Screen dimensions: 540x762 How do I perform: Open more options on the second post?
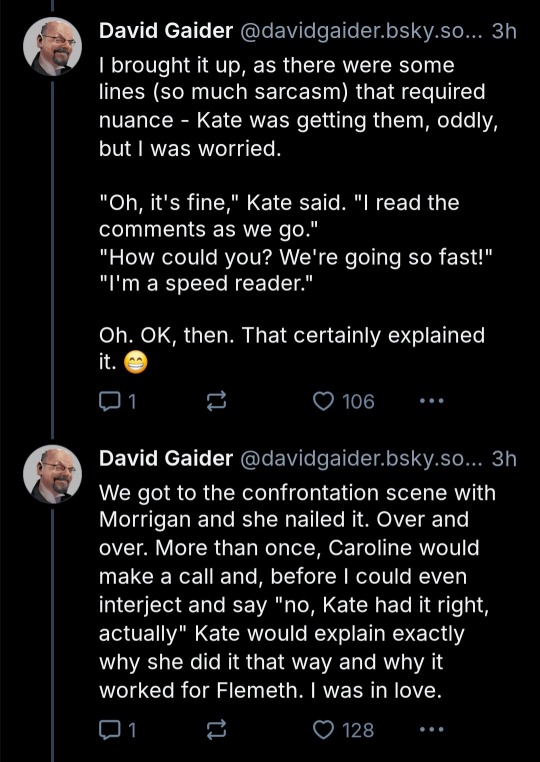pyautogui.click(x=431, y=729)
